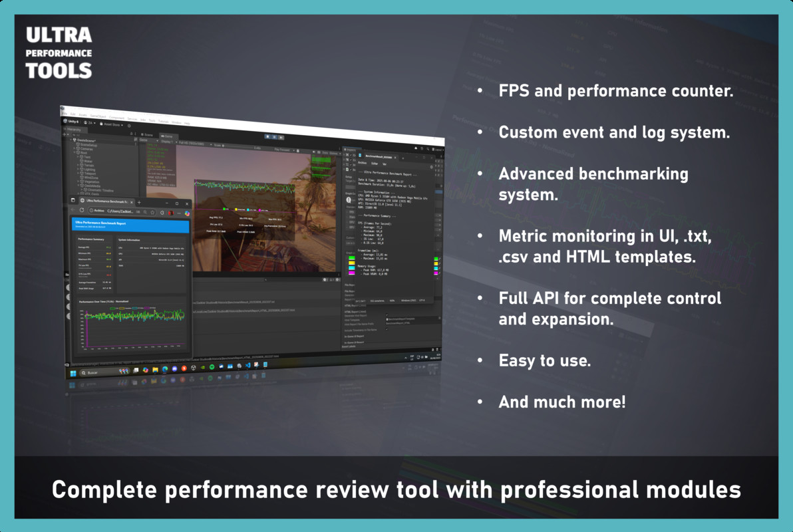Click browser tab actions icon left of tab
Screen dimensions: 793x532
click(73, 200)
